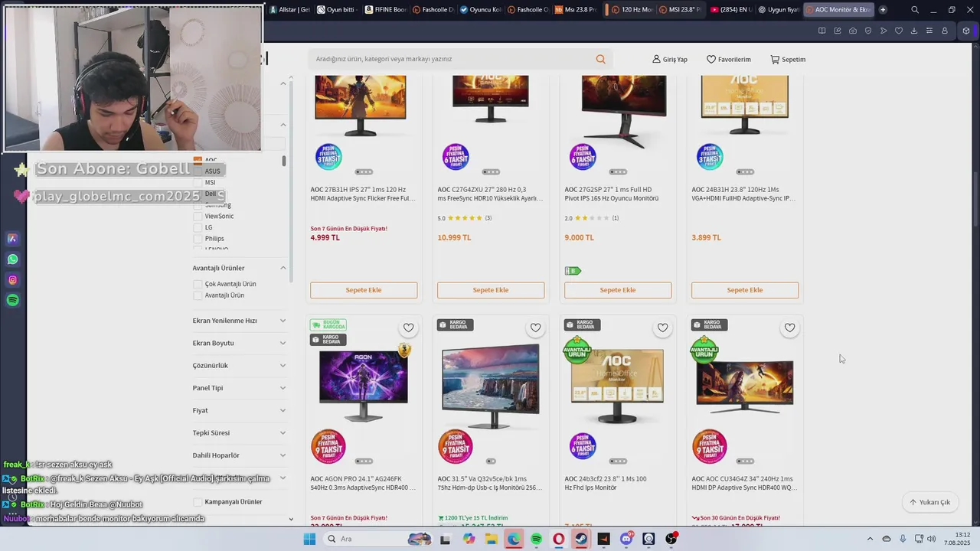Screen dimensions: 980x551
Task: Expand Ekran Boyutu filter
Action: coord(283,343)
